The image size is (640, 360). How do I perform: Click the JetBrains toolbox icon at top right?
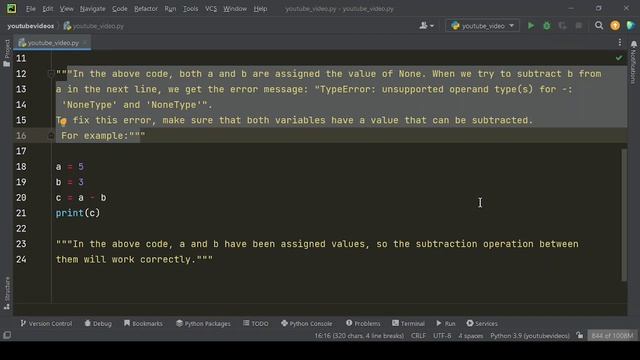point(631,26)
